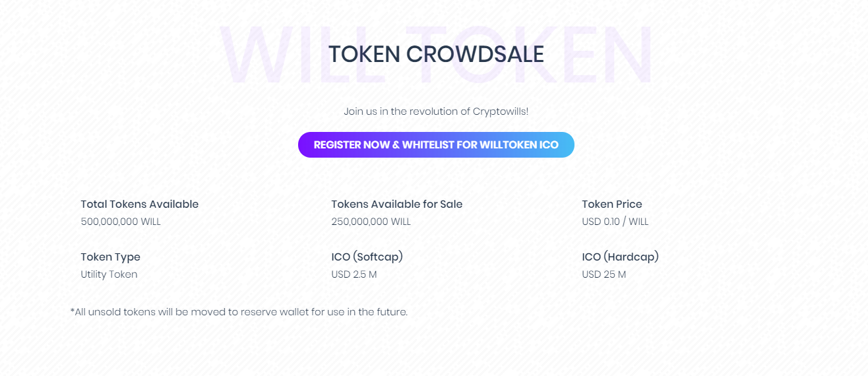Select the Token Type label

point(111,257)
